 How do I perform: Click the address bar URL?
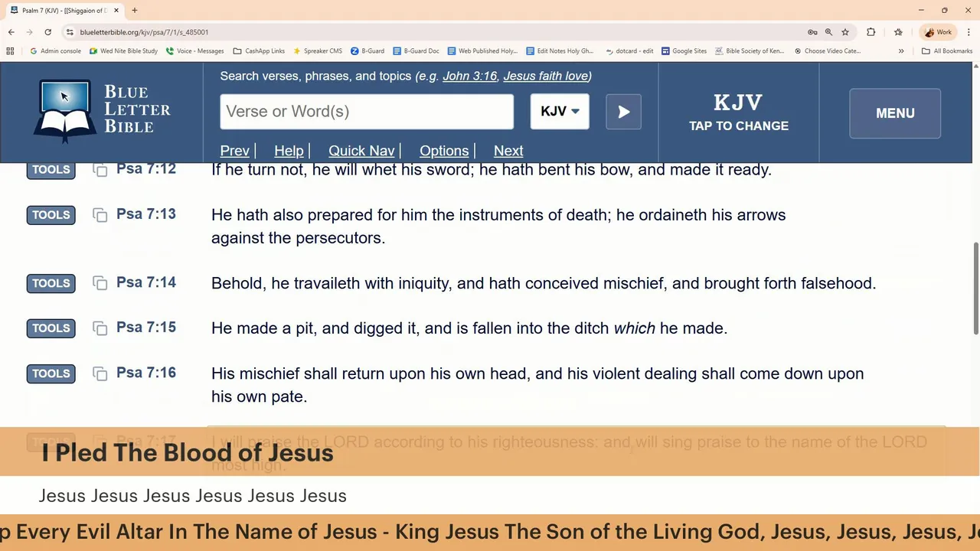144,32
